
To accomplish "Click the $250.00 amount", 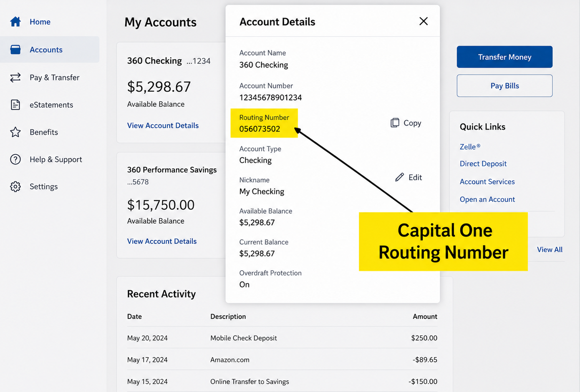I will click(x=424, y=338).
